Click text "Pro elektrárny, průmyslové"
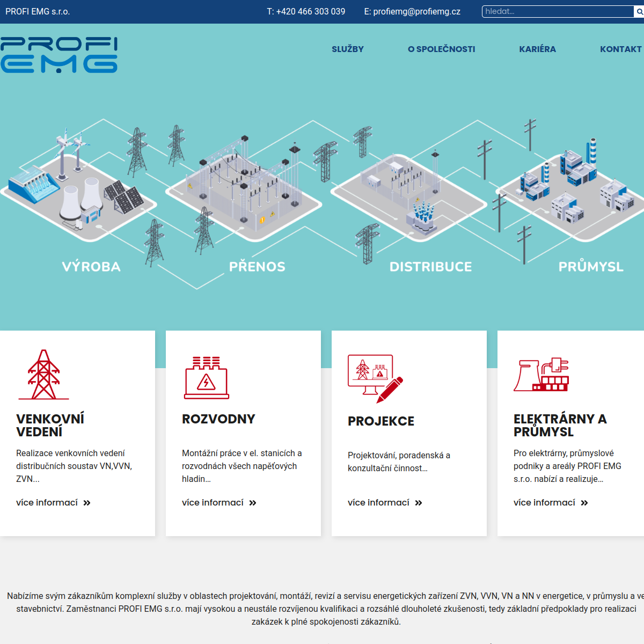Image resolution: width=644 pixels, height=644 pixels. 563,453
